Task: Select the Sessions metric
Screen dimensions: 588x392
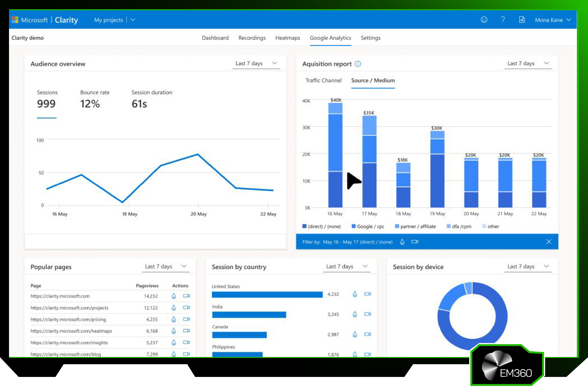Action: [x=47, y=99]
